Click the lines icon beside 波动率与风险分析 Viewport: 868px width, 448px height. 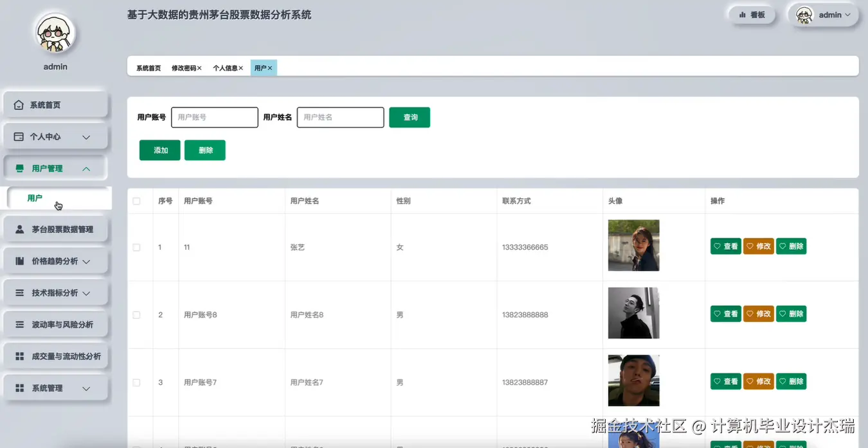pyautogui.click(x=19, y=324)
